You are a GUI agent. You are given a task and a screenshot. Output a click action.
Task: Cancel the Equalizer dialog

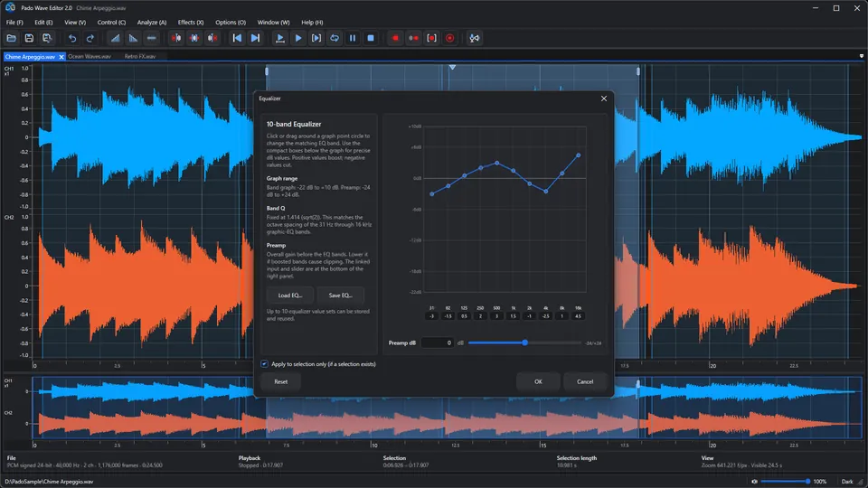585,381
